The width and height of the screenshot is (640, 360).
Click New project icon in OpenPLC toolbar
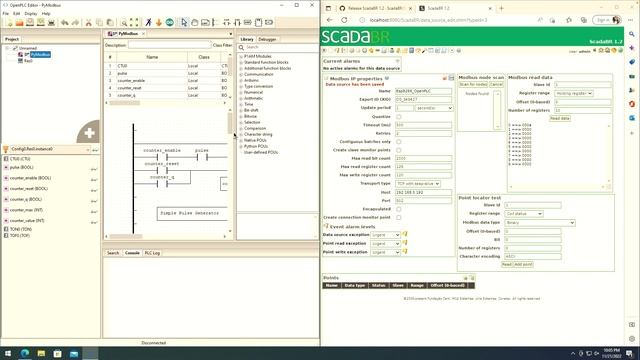(9, 23)
